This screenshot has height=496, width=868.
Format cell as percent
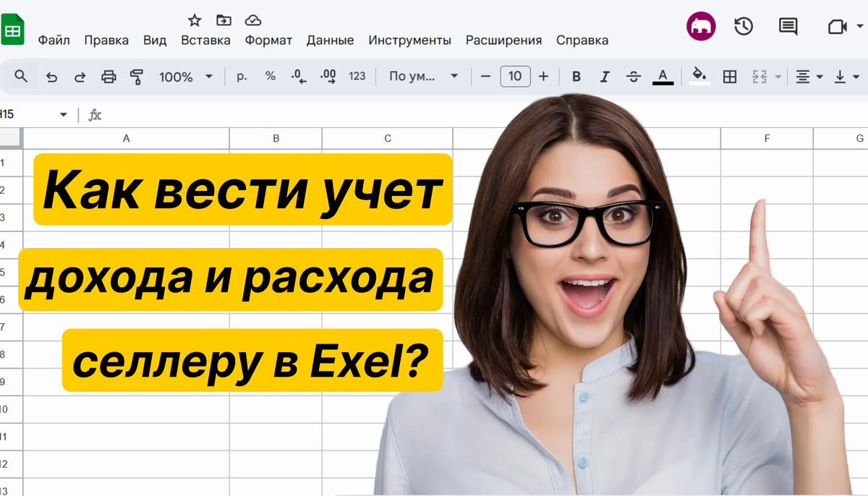point(271,76)
